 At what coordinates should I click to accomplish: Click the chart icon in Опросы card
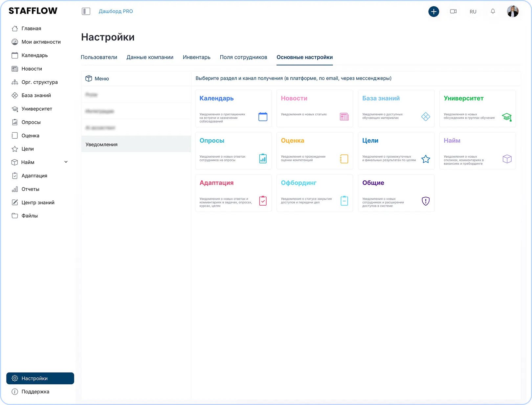(263, 159)
